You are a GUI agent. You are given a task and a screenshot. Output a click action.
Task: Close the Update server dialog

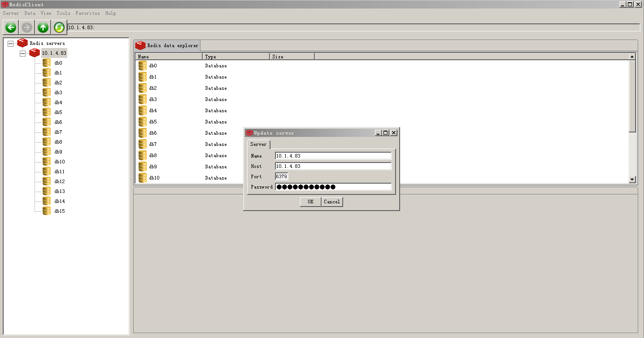(393, 133)
